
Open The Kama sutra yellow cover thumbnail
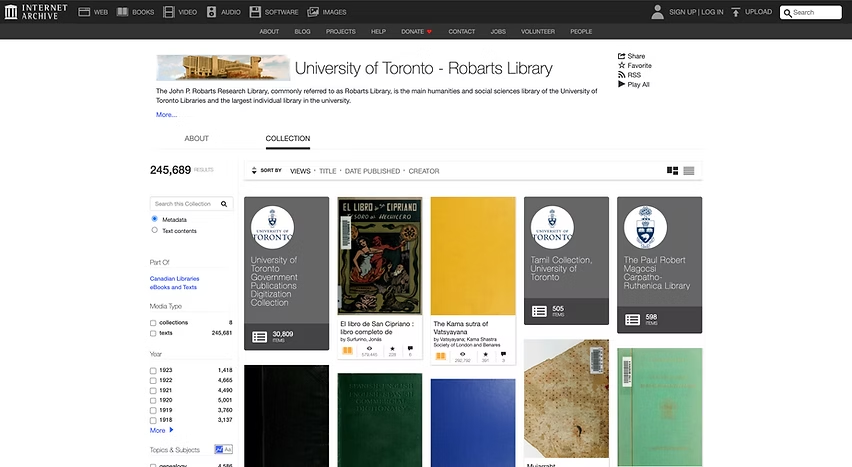(x=473, y=256)
